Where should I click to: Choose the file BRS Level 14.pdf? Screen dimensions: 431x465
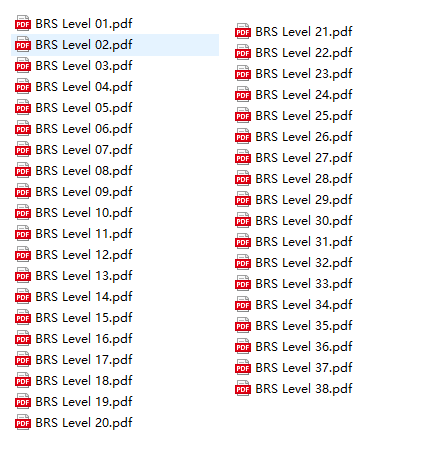(x=84, y=297)
